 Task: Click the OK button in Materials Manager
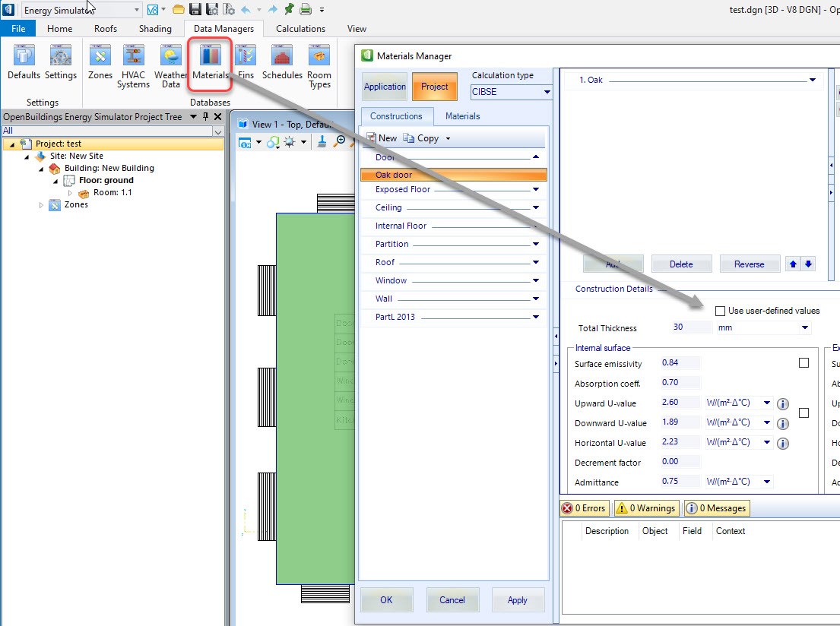pyautogui.click(x=386, y=599)
